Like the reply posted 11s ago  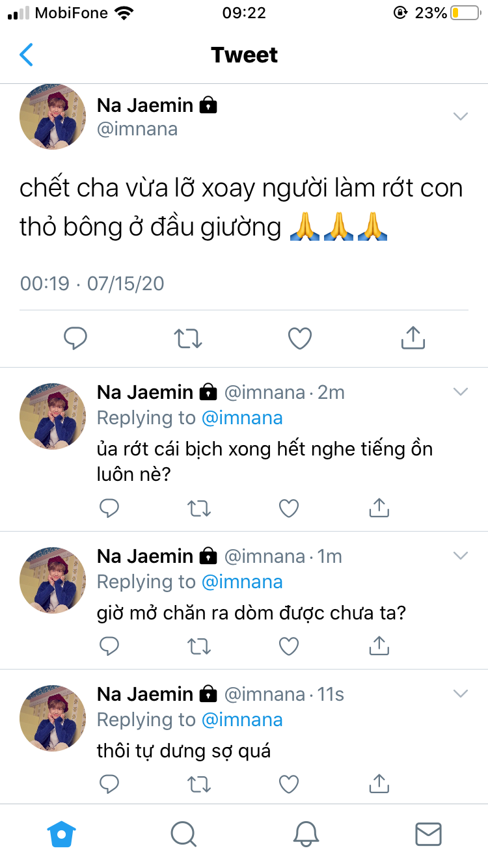[289, 784]
